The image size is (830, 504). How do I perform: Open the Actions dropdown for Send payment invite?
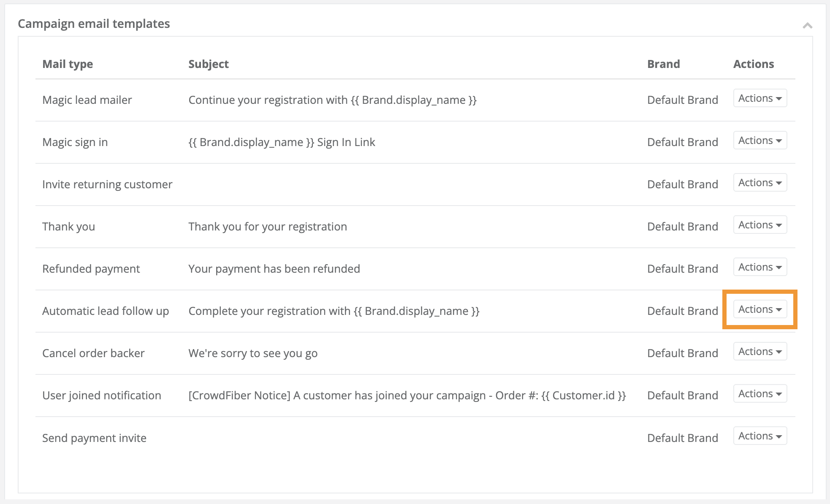759,436
